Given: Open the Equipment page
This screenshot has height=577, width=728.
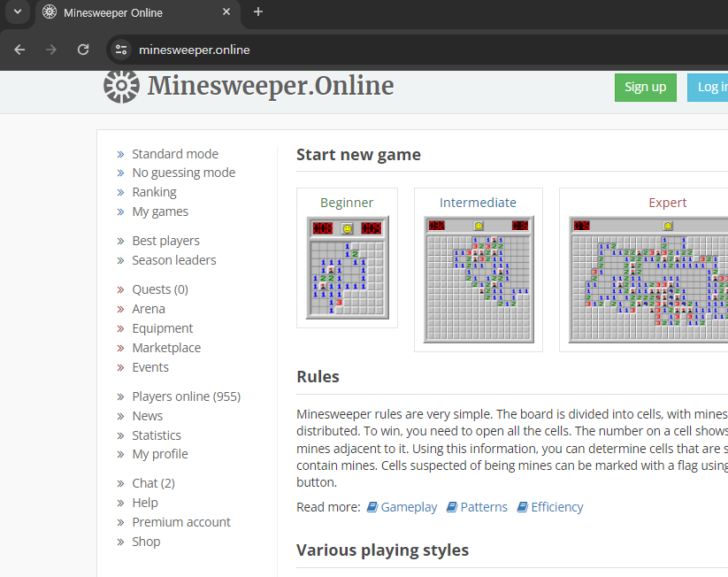Looking at the screenshot, I should pos(163,328).
